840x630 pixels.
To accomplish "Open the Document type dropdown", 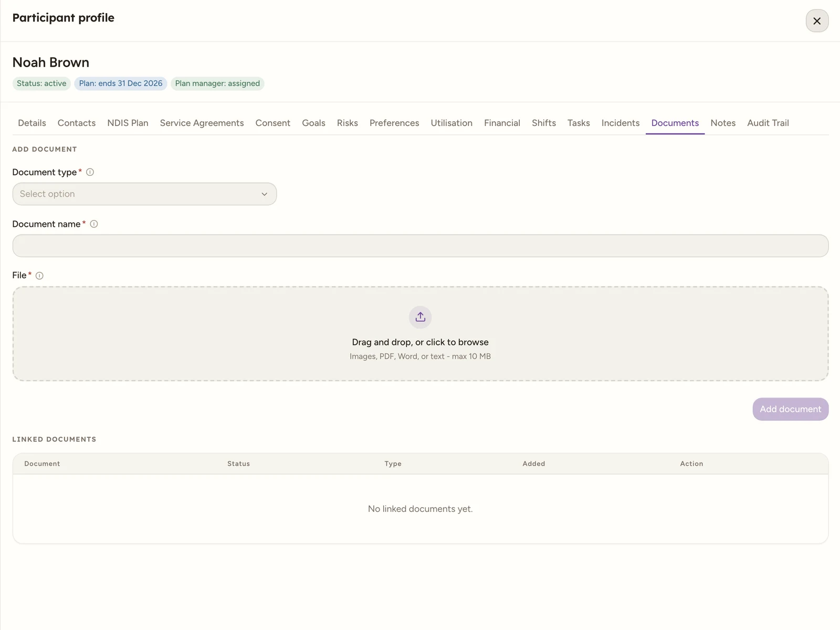I will [x=144, y=194].
